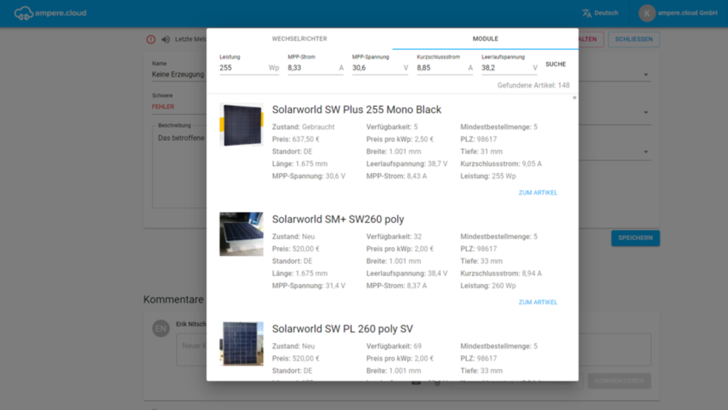Click the Kommentieren button
Viewport: 728px width, 410px height.
(619, 381)
